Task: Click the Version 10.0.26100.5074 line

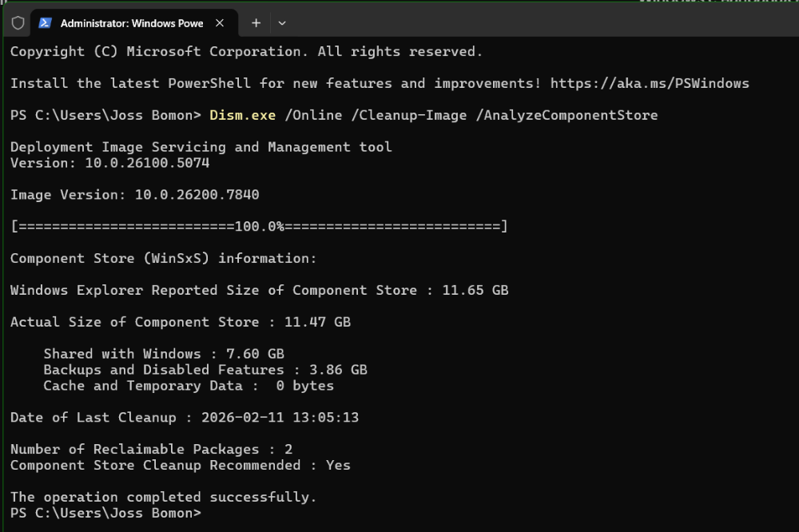Action: 110,163
